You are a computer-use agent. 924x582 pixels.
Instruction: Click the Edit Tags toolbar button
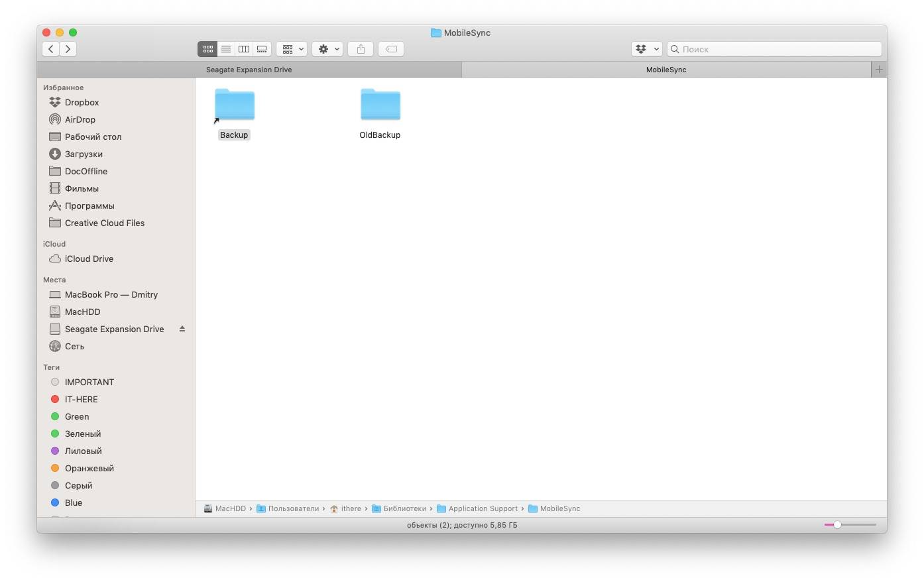coord(391,49)
